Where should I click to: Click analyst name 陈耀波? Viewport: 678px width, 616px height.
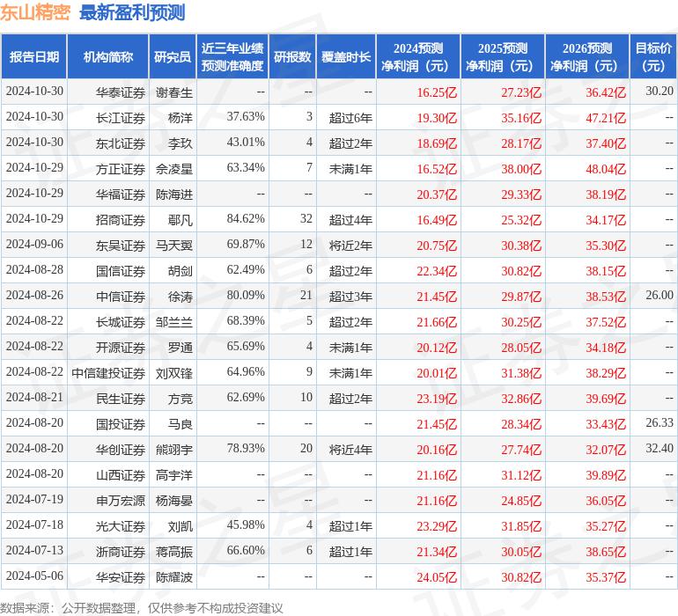pos(173,577)
